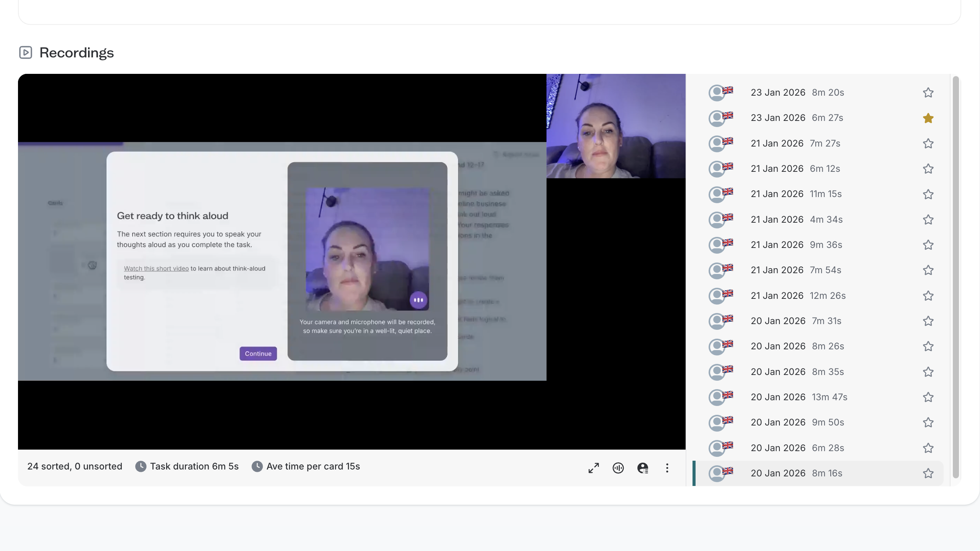980x551 pixels.
Task: Star the 20 Jan 2026 8m 16s recording
Action: point(928,473)
